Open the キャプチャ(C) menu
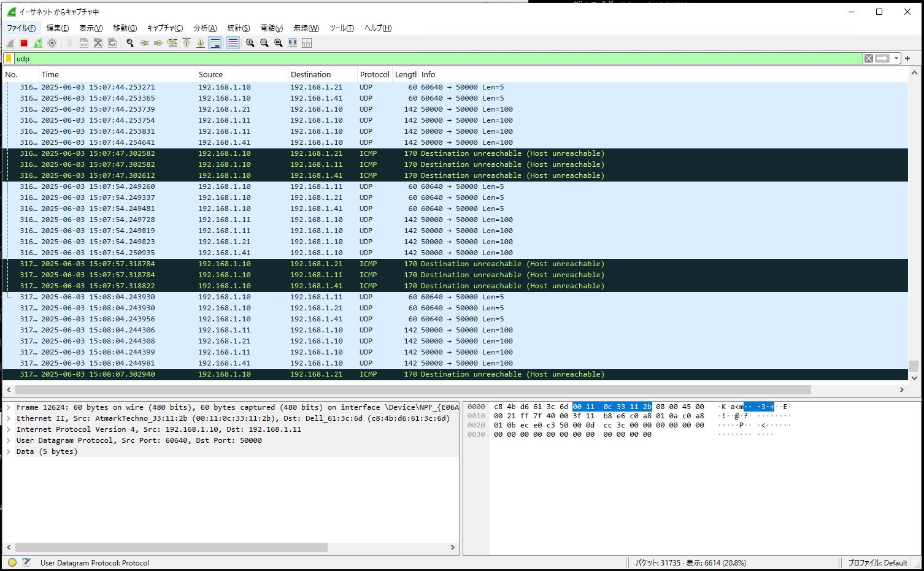Image resolution: width=924 pixels, height=571 pixels. tap(165, 28)
